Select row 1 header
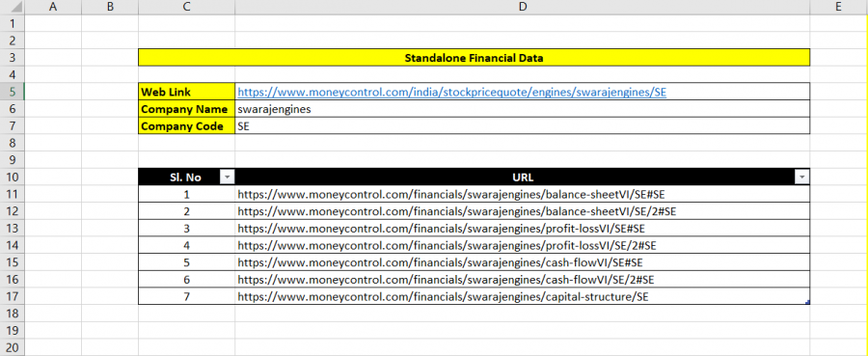Screen dimensions: 868x356 (x=13, y=23)
